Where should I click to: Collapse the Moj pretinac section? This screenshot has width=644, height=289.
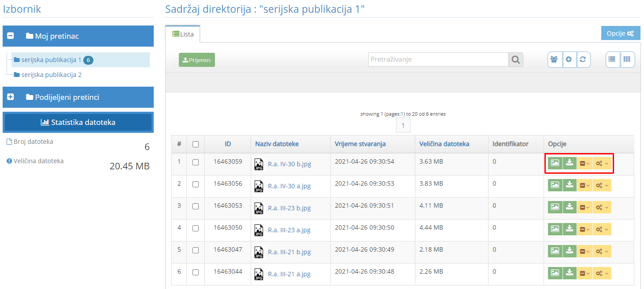(x=10, y=36)
